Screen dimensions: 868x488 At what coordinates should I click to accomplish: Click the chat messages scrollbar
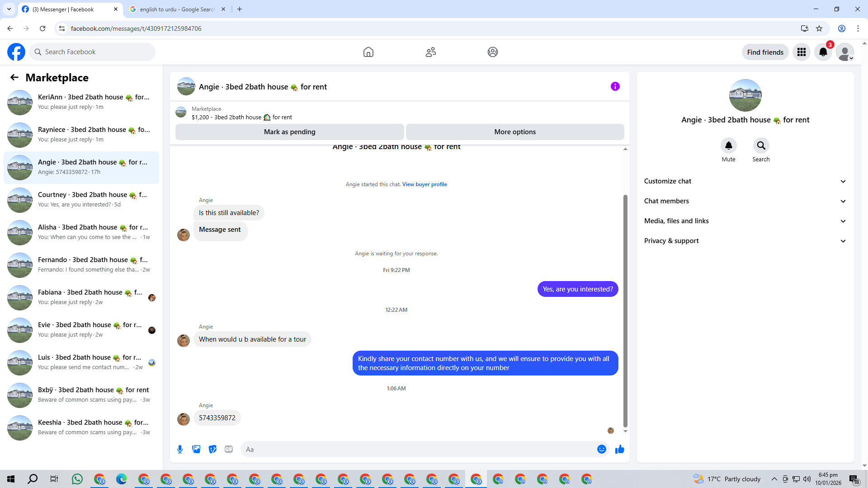[625, 311]
